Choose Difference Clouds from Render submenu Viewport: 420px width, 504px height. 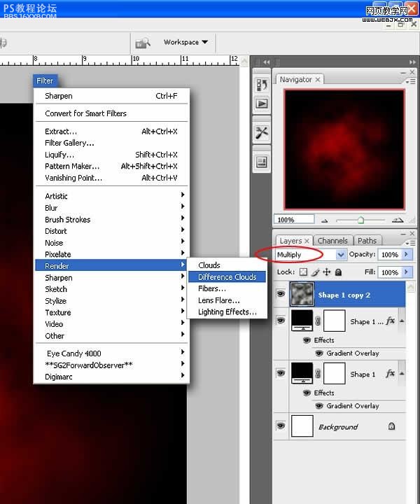coord(227,276)
